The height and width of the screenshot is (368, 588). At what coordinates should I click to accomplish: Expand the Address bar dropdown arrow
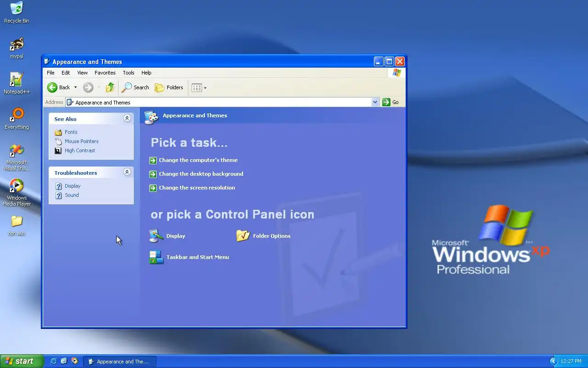coord(375,102)
